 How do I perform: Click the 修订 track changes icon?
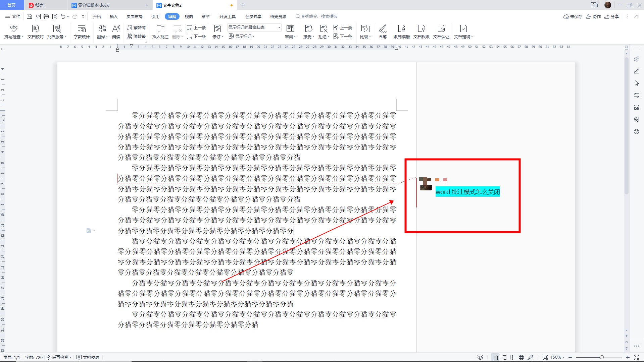(217, 29)
